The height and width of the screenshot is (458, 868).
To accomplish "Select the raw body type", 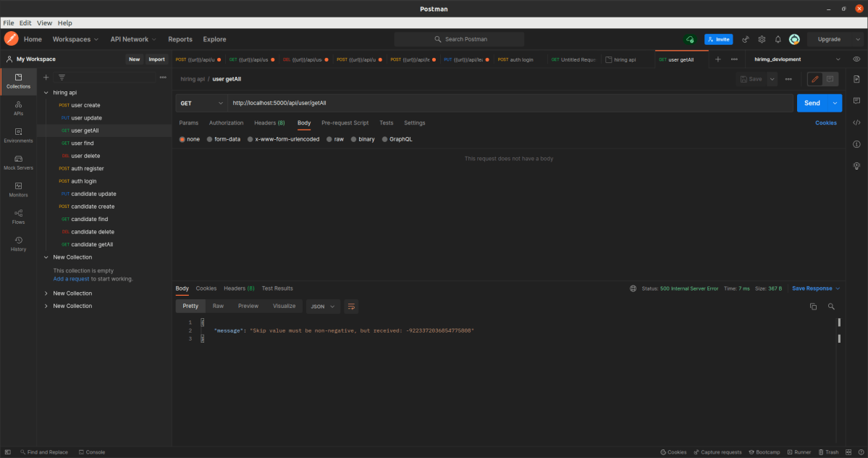I will (x=335, y=138).
